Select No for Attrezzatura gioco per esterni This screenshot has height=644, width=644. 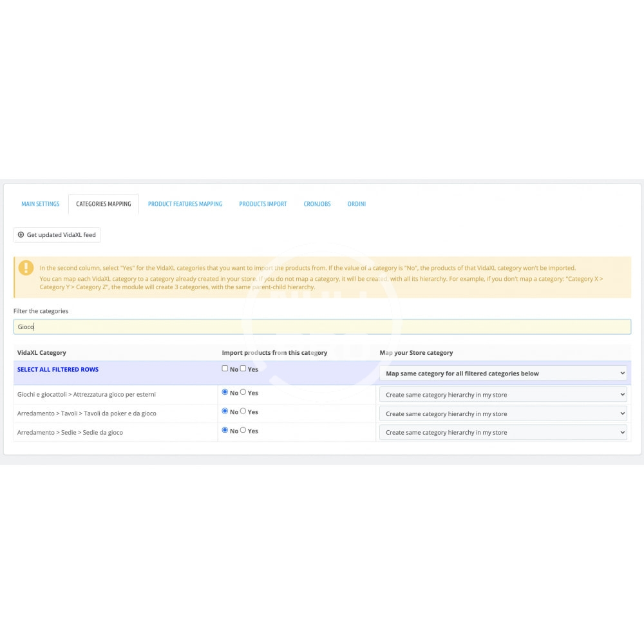coord(225,392)
